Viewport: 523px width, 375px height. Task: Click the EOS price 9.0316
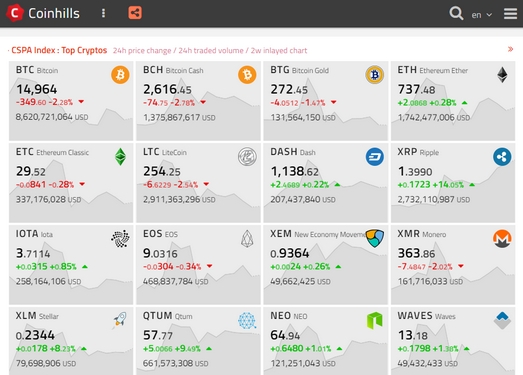(x=160, y=254)
